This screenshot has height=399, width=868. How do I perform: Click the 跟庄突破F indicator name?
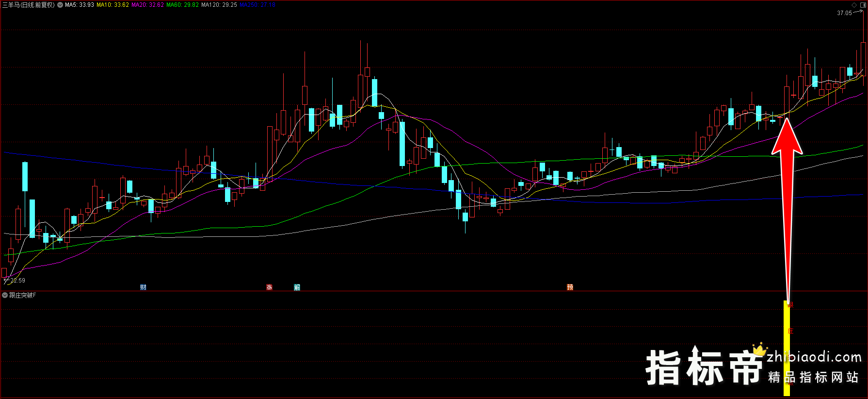[x=23, y=295]
